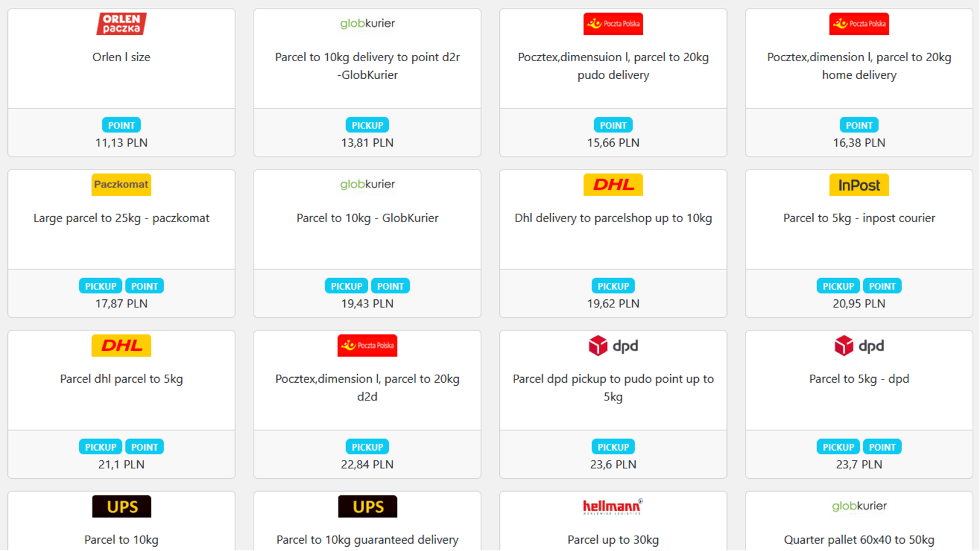This screenshot has height=551, width=980.
Task: Choose the 13,81 PLN GlobKurier option
Action: coord(367,143)
